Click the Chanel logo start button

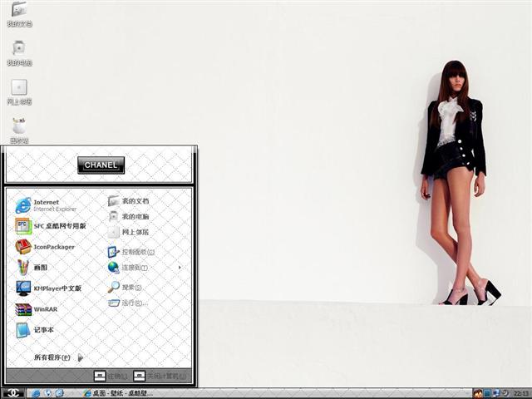13,393
